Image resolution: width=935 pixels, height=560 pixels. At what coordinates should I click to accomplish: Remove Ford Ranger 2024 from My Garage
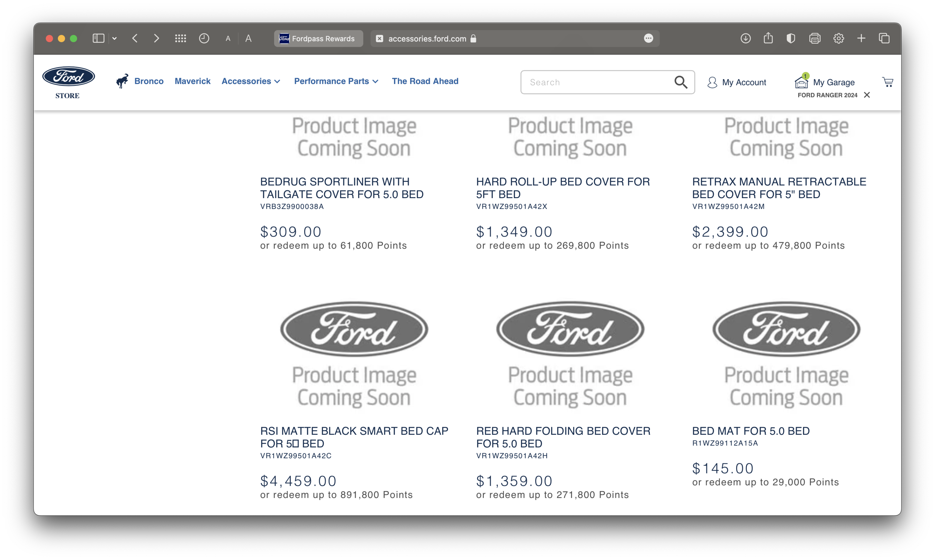[x=867, y=95]
